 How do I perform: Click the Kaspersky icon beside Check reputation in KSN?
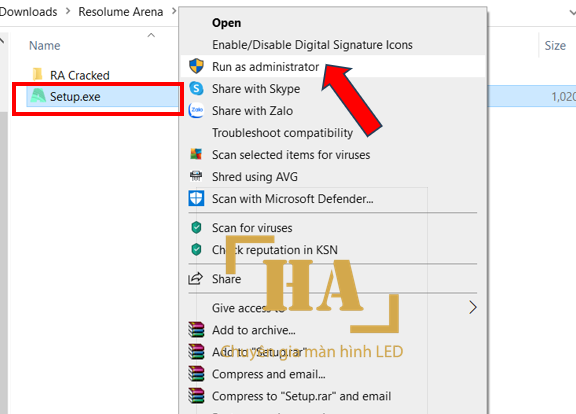(x=197, y=250)
